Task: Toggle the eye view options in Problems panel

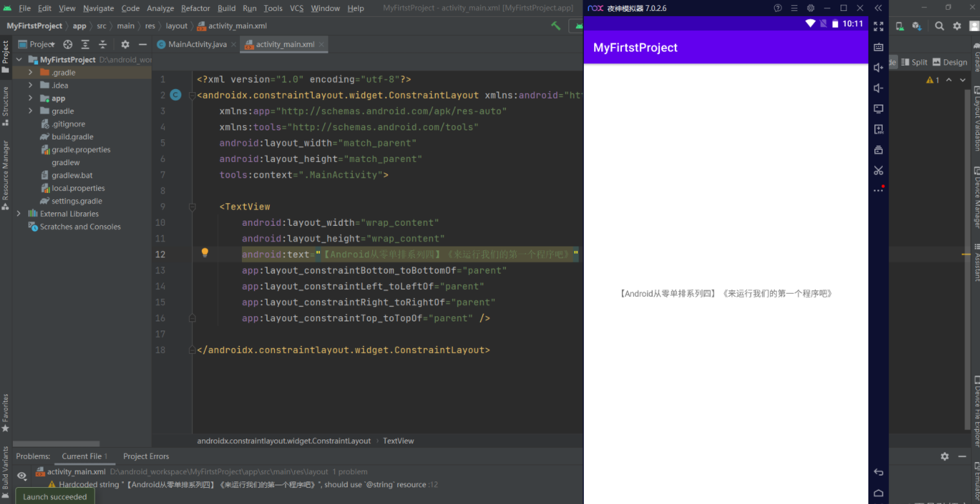Action: click(x=22, y=476)
